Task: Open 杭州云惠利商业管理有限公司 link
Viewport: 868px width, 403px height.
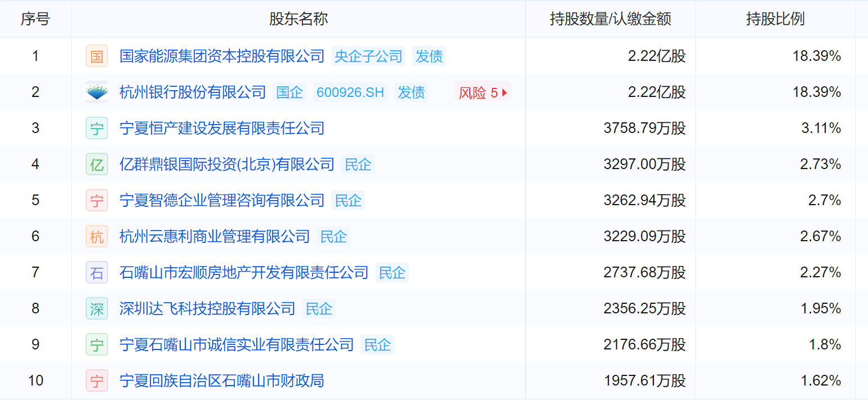Action: pos(215,236)
